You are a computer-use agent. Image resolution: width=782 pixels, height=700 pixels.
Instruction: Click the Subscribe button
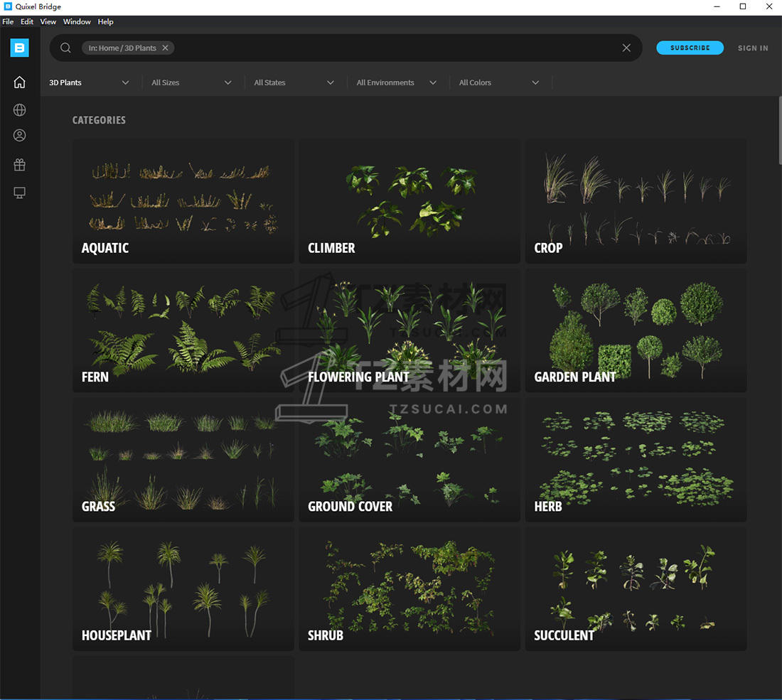click(690, 48)
